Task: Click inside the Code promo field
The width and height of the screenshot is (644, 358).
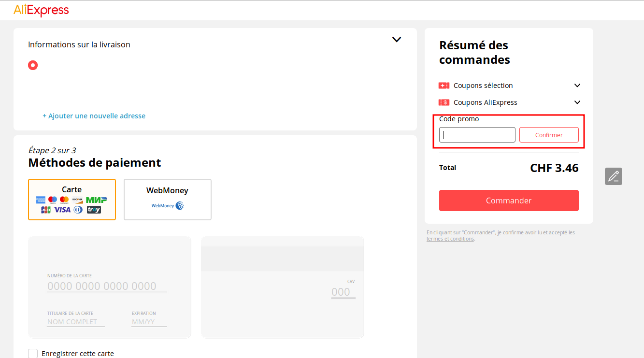Action: tap(477, 134)
